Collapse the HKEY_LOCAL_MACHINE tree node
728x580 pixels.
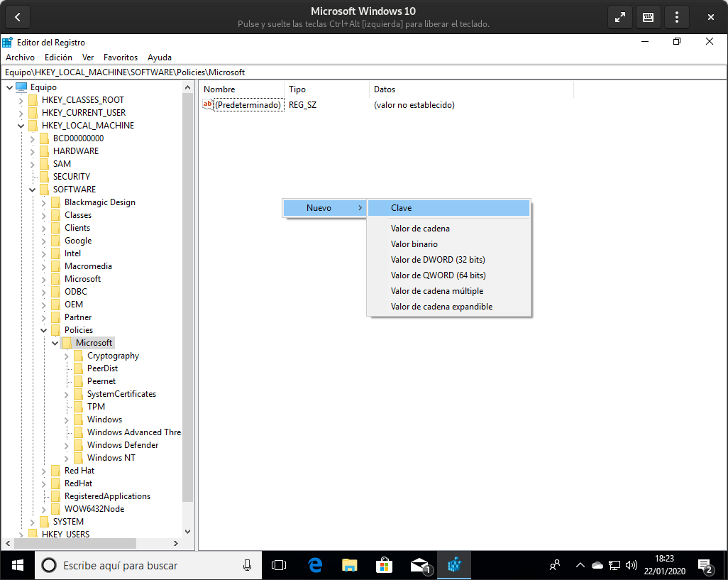(x=21, y=126)
